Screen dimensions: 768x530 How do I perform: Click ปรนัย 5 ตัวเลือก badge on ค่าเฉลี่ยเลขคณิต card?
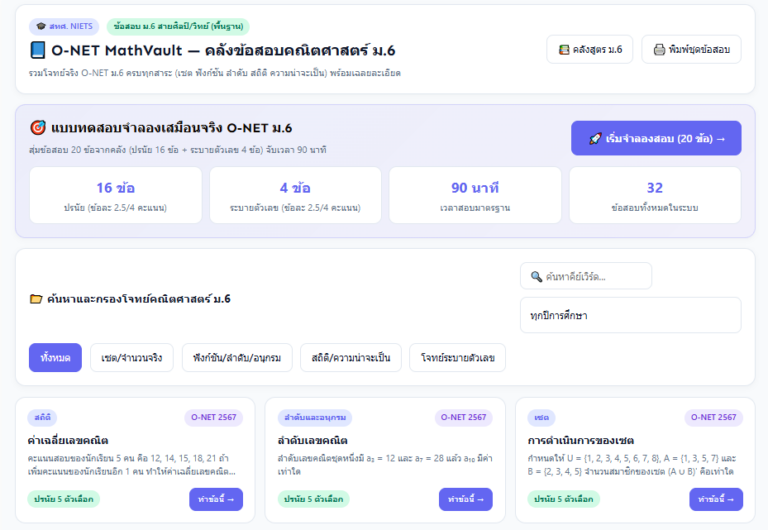click(64, 499)
